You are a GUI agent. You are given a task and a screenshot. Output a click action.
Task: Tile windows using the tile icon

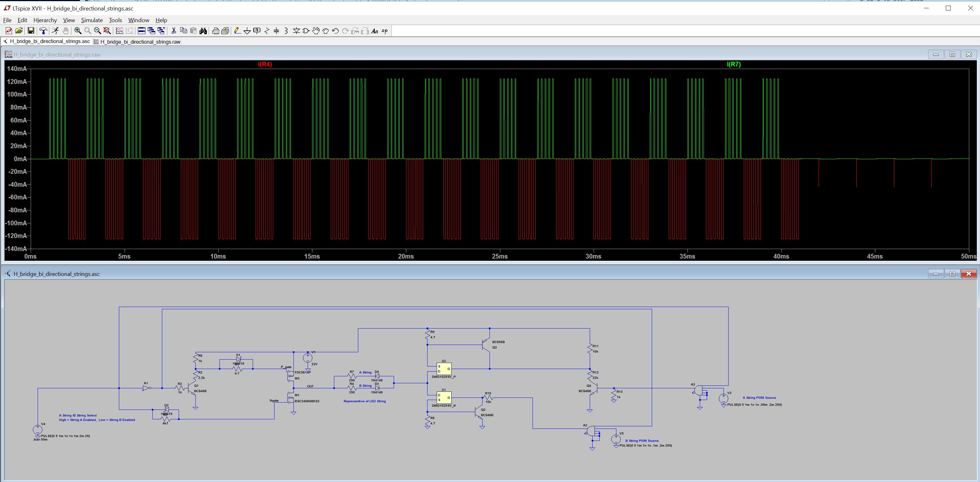(x=142, y=31)
